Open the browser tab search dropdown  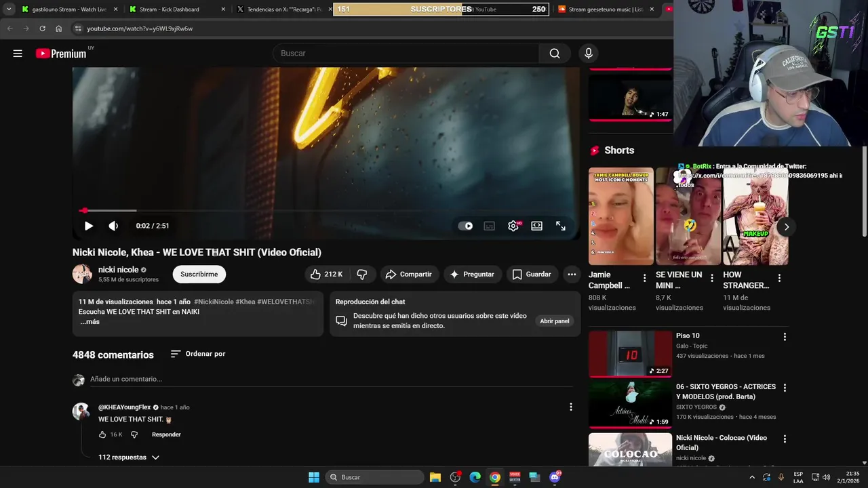9,9
